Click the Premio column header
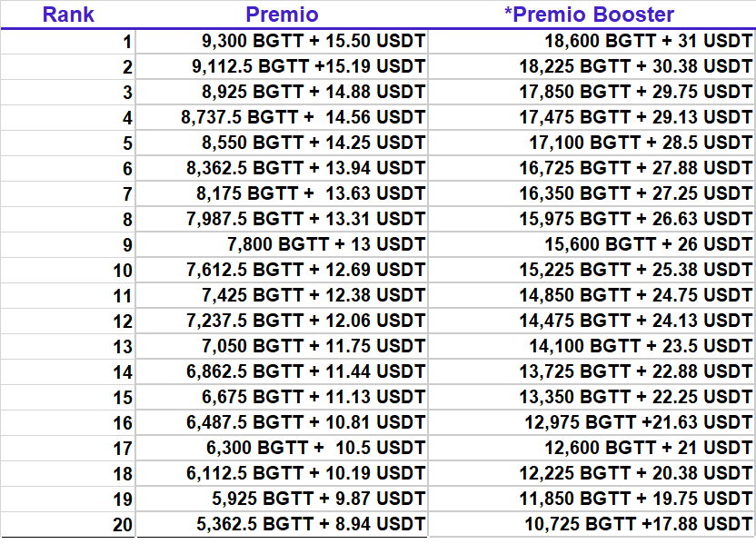The image size is (756, 544). pos(282,15)
